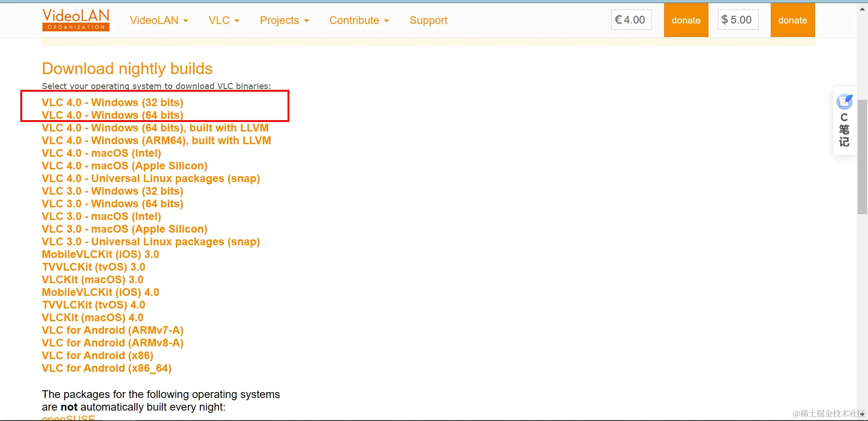Image resolution: width=868 pixels, height=421 pixels.
Task: Click the scrollbar up arrow
Action: tap(862, 9)
